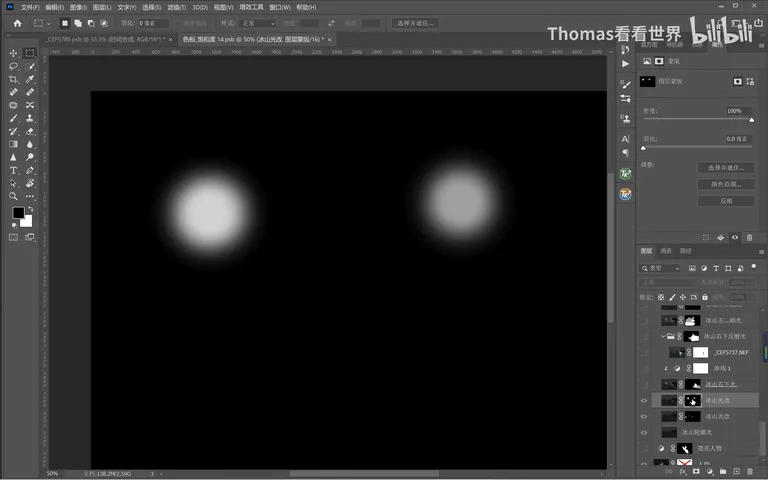Image resolution: width=768 pixels, height=480 pixels.
Task: Switch to 通道 channels tab
Action: [x=666, y=251]
